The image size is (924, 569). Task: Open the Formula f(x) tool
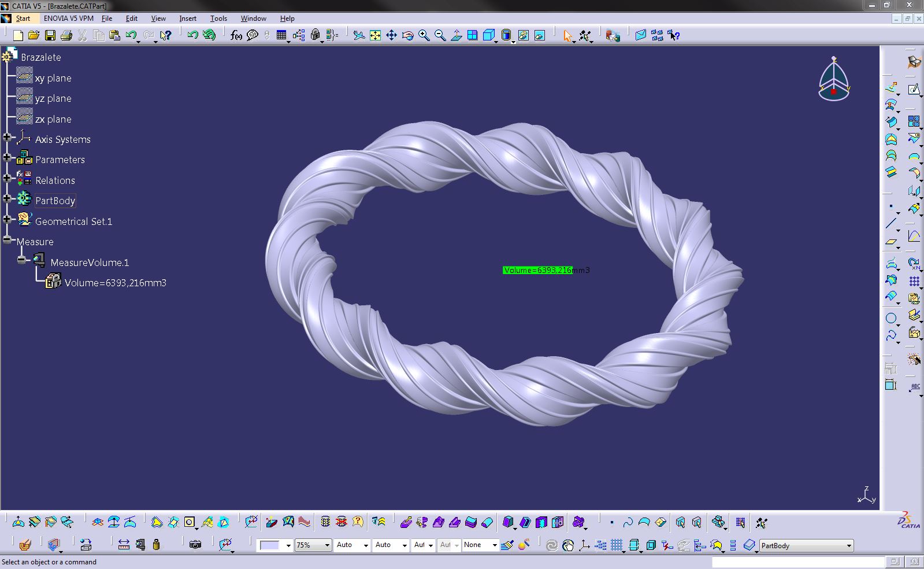pos(236,36)
